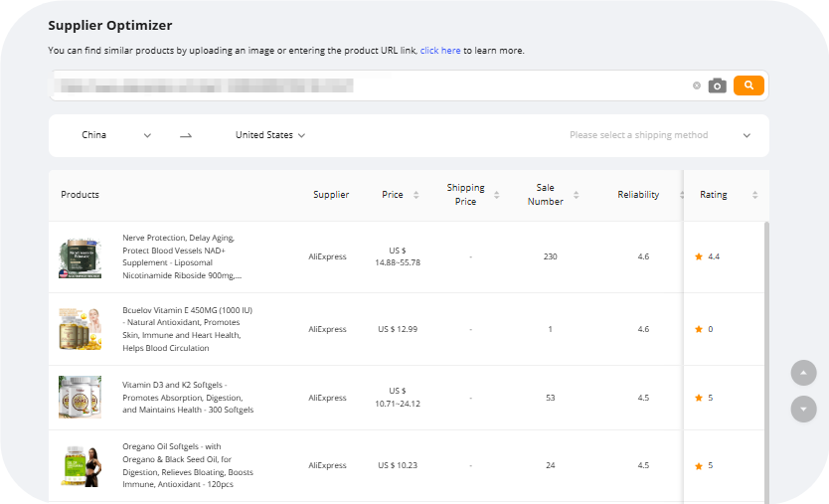Viewport: 829px width, 504px height.
Task: Open the NAD+ Supplement product thumbnail
Action: 80,257
